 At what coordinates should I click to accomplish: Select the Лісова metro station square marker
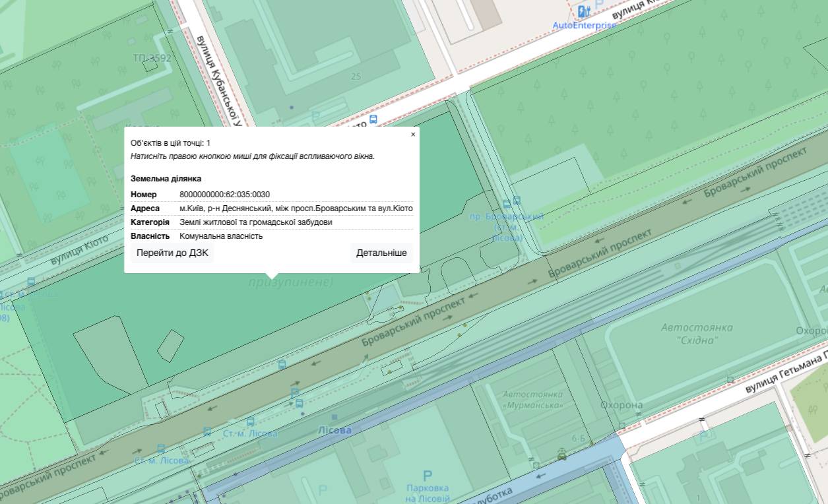334,417
